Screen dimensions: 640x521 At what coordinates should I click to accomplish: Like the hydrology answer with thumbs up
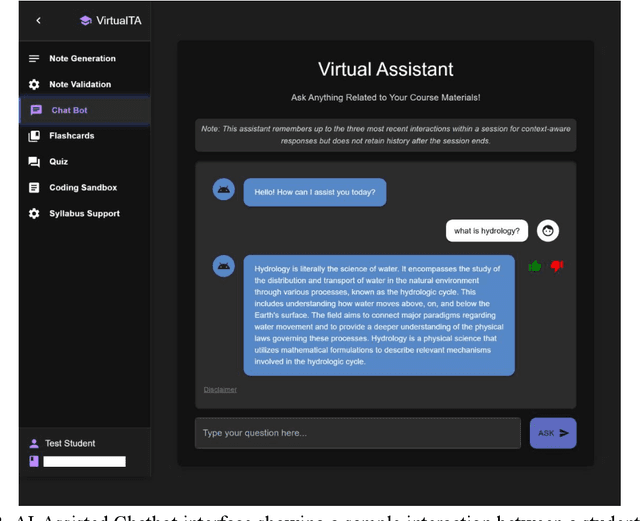(x=534, y=266)
